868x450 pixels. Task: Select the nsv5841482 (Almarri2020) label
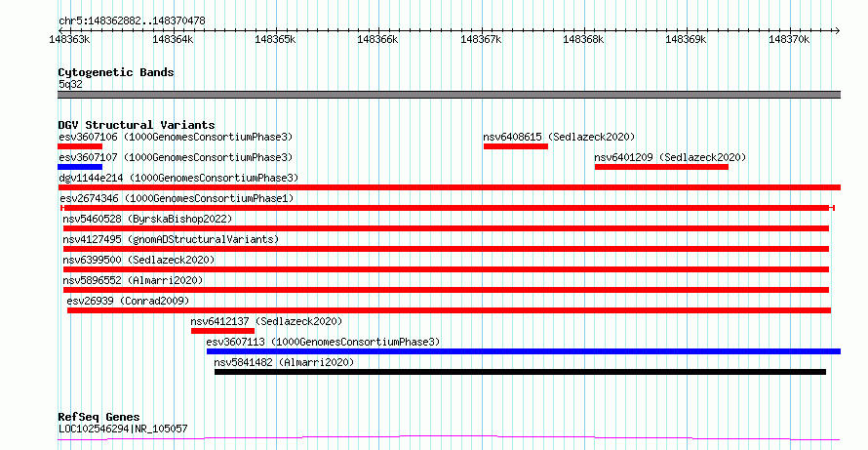(284, 362)
